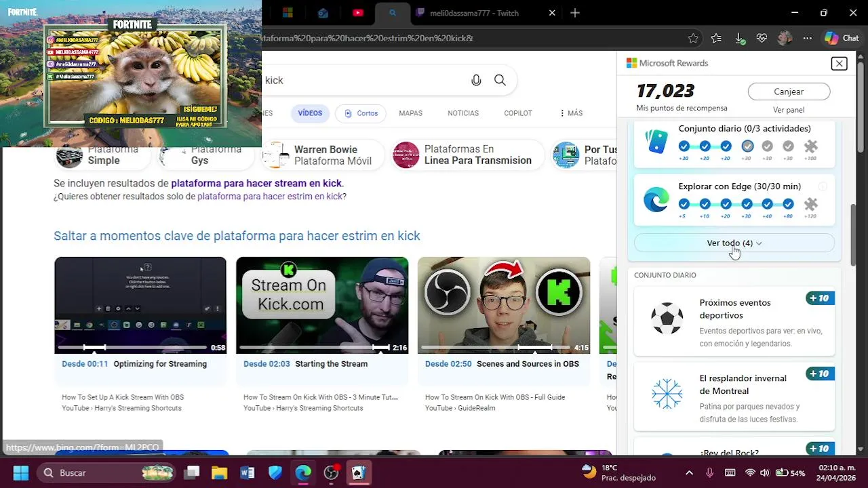Click the info icon on Explorar con Edge card
This screenshot has width=868, height=488.
click(x=823, y=186)
